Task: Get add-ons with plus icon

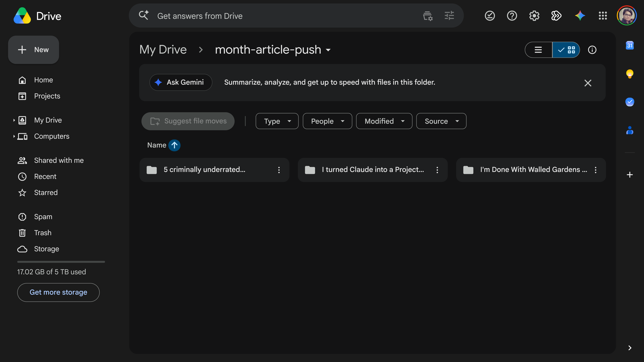Action: tap(630, 175)
